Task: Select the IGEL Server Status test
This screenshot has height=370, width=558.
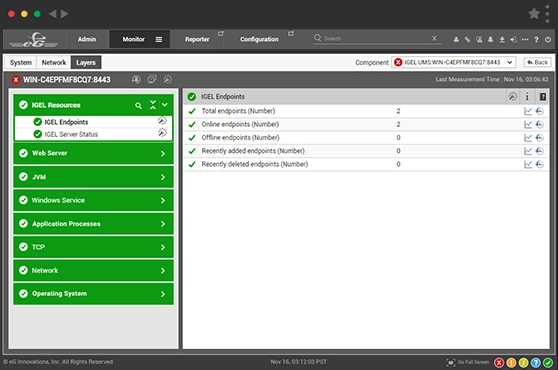Action: pos(71,134)
